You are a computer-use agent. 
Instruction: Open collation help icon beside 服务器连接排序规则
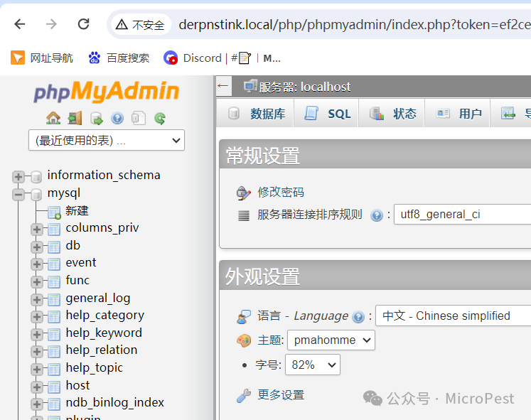pos(376,215)
